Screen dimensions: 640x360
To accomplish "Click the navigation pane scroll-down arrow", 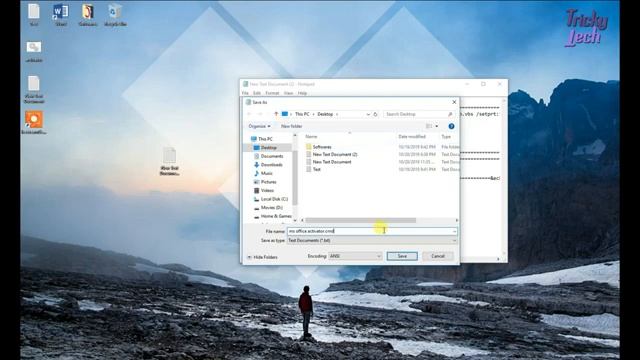I will (x=295, y=220).
